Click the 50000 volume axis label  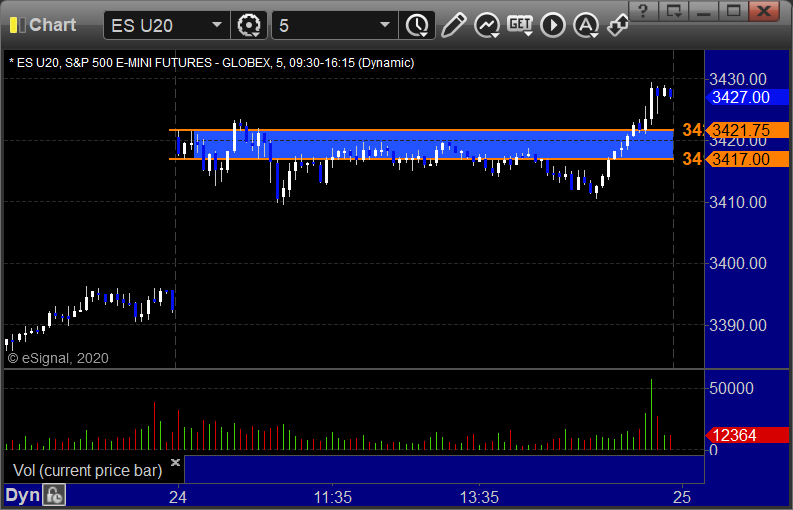(x=731, y=389)
